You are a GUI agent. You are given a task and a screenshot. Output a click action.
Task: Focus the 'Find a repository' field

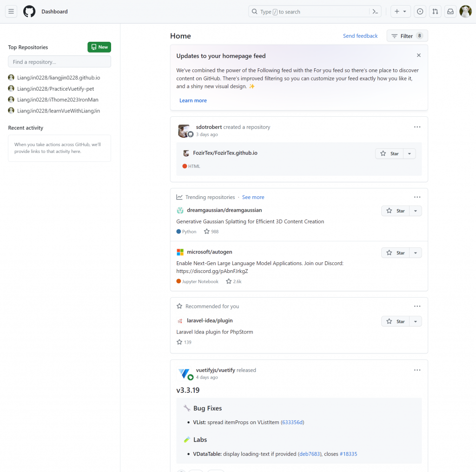[59, 62]
